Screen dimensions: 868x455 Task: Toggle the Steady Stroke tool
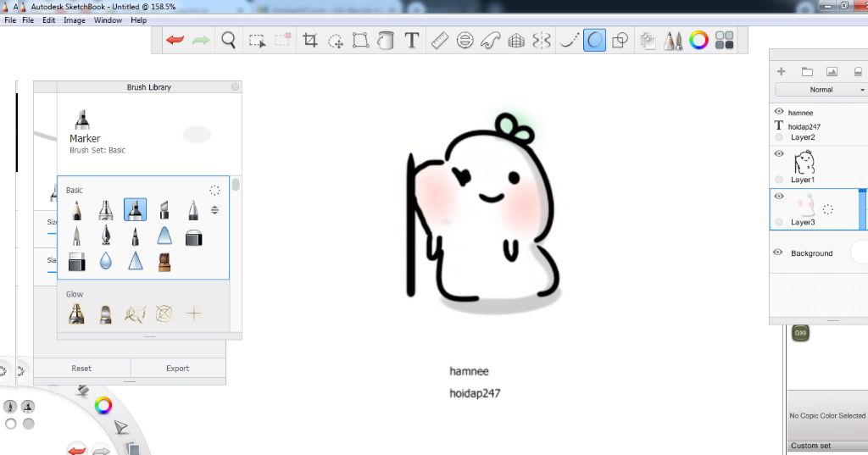click(x=569, y=40)
